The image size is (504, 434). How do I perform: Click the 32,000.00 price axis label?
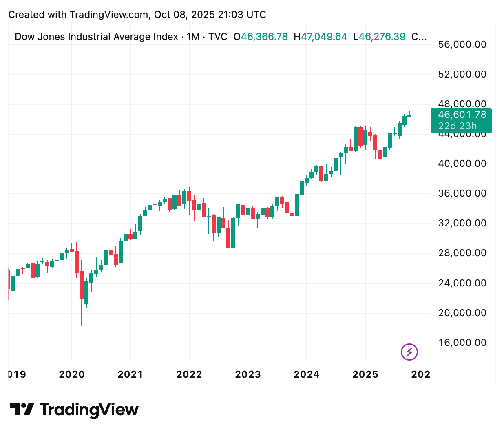click(x=462, y=223)
